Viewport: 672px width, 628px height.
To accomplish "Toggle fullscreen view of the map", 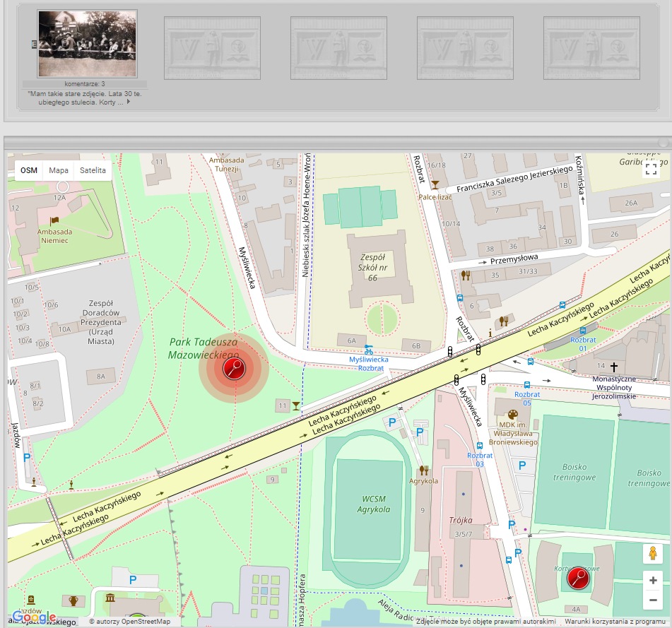I will 651,169.
